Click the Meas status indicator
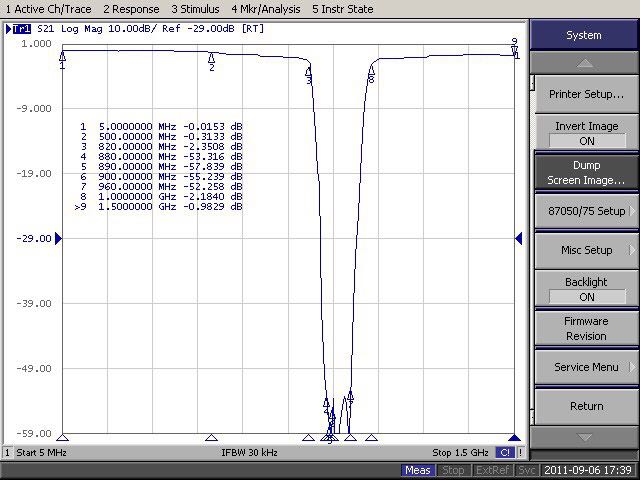This screenshot has width=640, height=480. click(418, 471)
